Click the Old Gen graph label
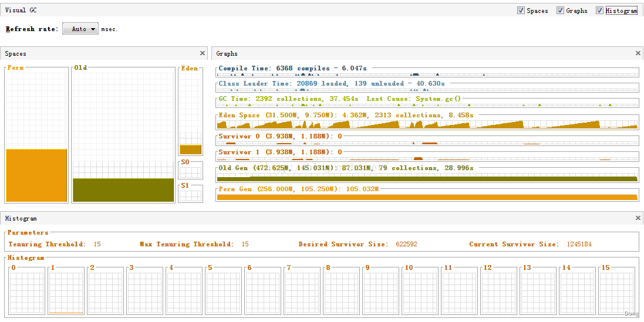This screenshot has height=322, width=644. point(346,168)
